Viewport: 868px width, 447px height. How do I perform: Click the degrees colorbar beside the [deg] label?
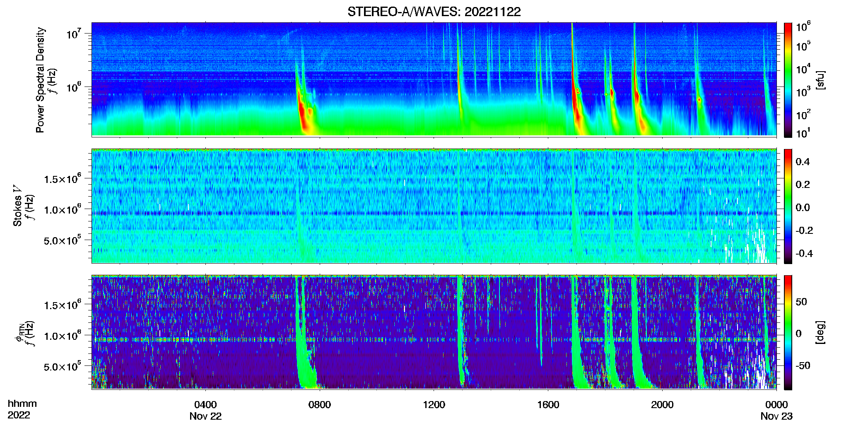coord(788,332)
